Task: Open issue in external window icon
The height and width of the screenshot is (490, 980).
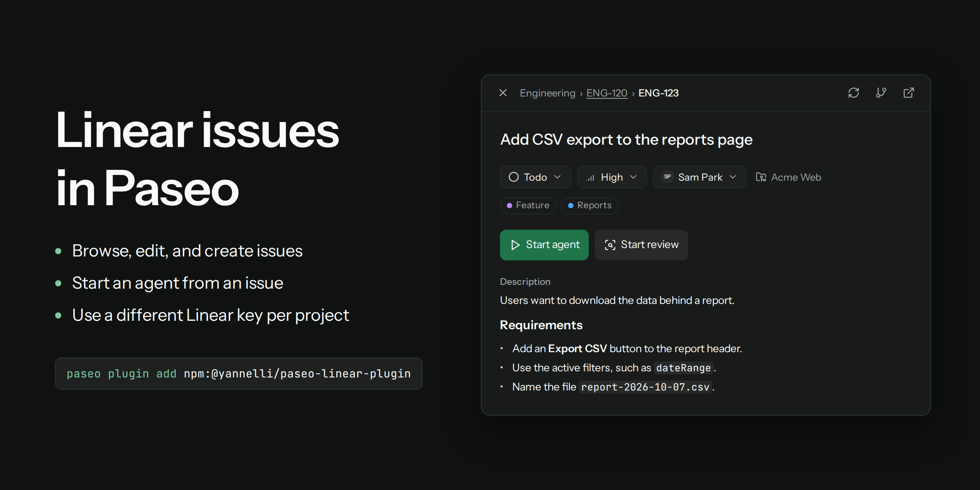Action: click(908, 93)
